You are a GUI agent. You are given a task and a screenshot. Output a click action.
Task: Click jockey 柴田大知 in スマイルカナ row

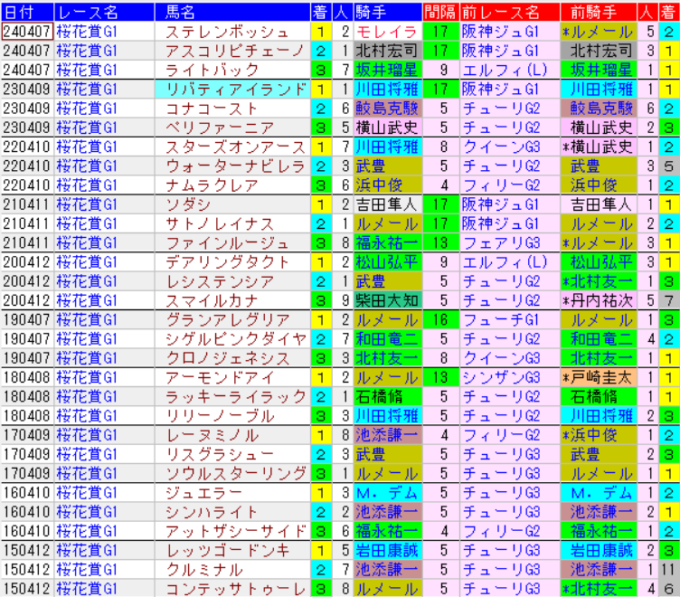click(x=386, y=300)
